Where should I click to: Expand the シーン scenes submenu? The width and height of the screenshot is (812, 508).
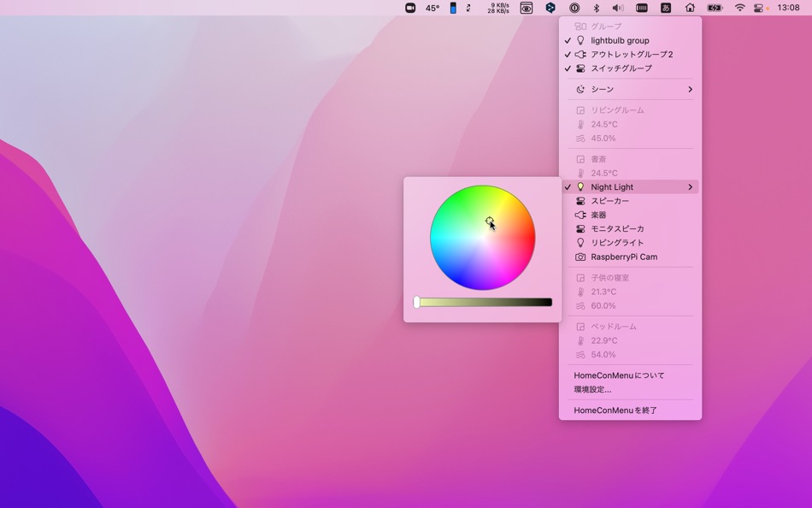630,89
